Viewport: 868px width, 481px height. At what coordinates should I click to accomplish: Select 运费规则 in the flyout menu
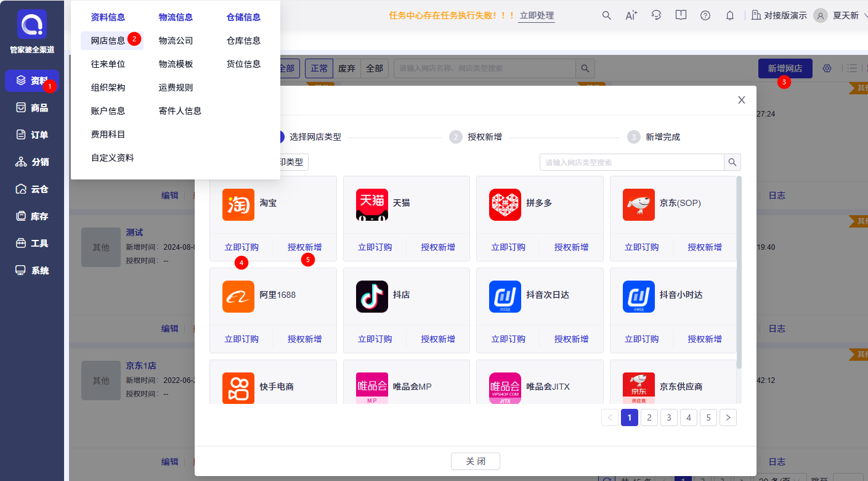click(x=176, y=88)
